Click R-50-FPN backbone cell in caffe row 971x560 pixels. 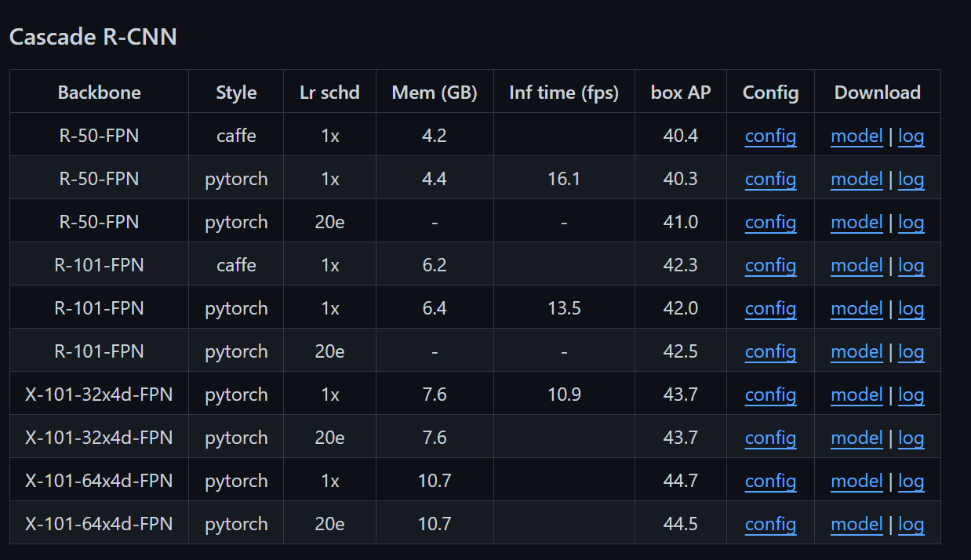pos(99,136)
